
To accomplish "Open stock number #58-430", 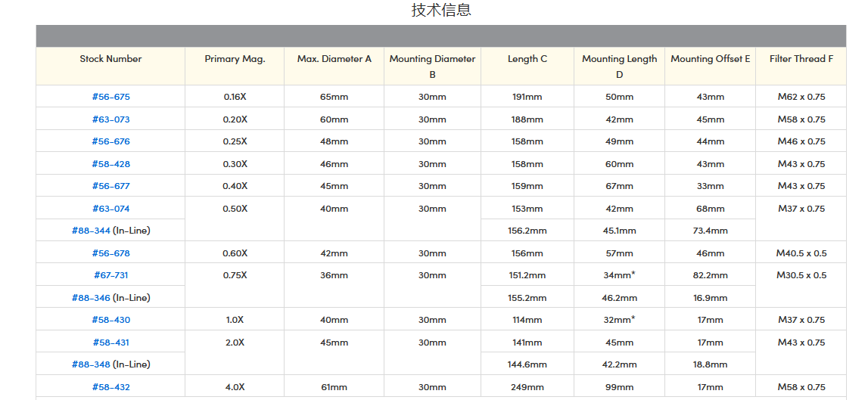I will [x=110, y=320].
